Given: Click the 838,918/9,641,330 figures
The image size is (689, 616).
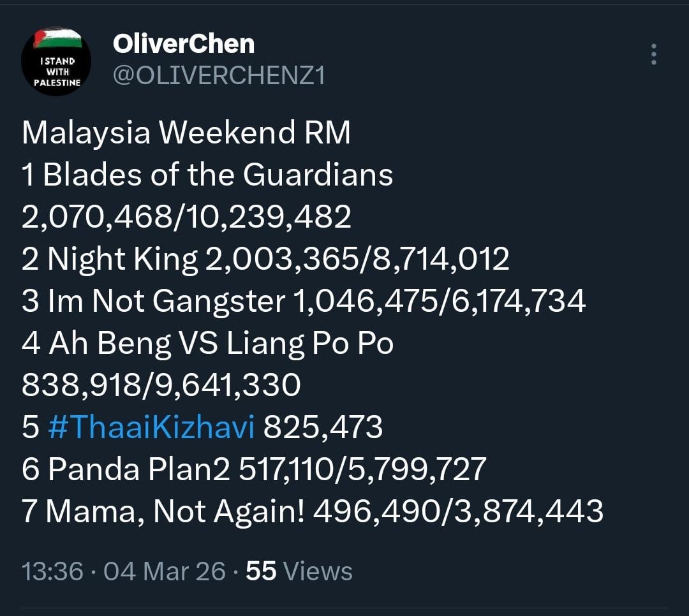Looking at the screenshot, I should pyautogui.click(x=161, y=385).
